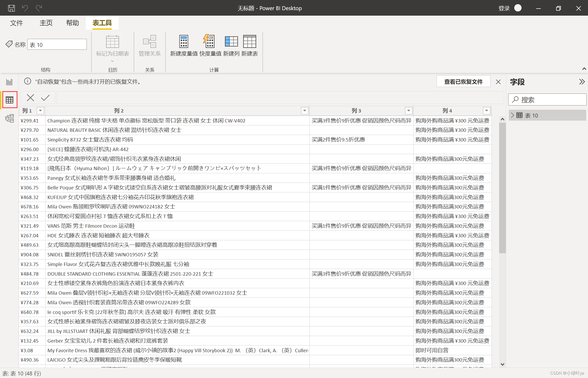Click the 登录 sign-in link
Screen dimensions: 588x378
tap(504, 8)
